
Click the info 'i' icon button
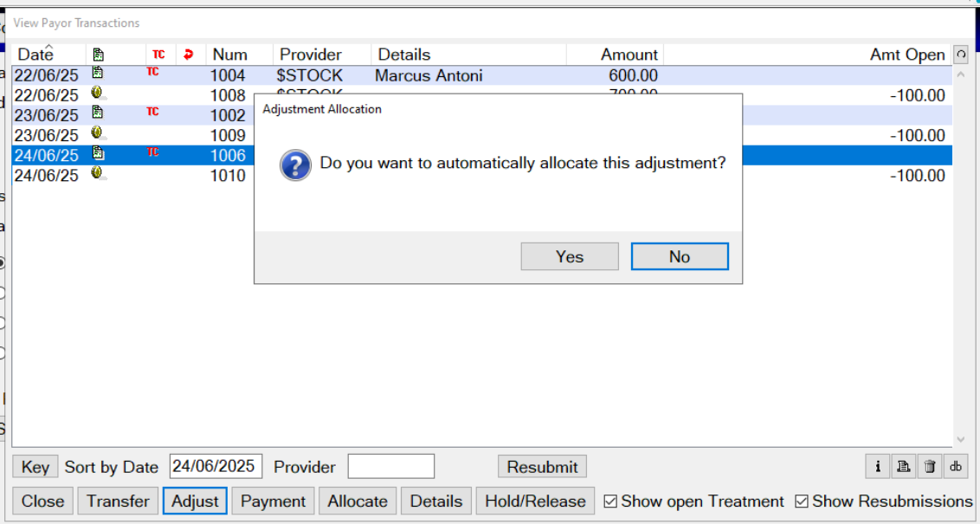[878, 467]
